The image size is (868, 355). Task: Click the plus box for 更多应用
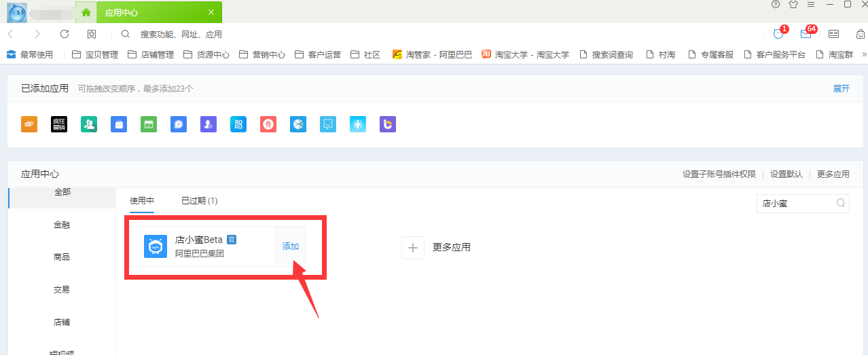point(413,248)
